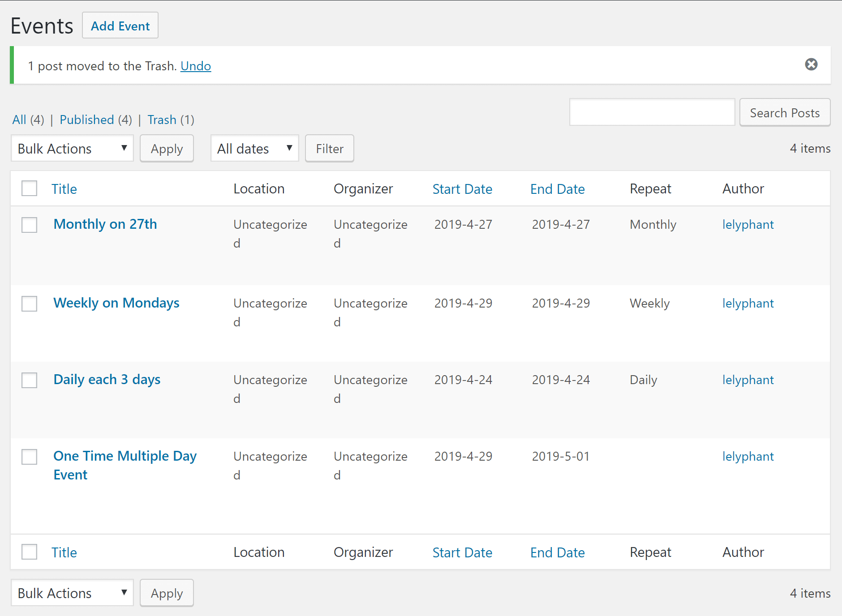Dismiss the trash notification with X icon
842x616 pixels.
click(811, 64)
